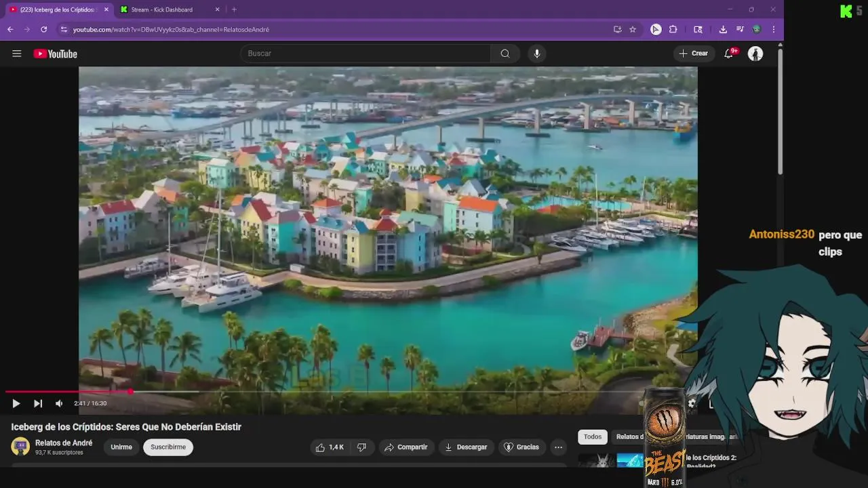Open Relatos de André channel name
868x488 pixels.
click(x=64, y=443)
